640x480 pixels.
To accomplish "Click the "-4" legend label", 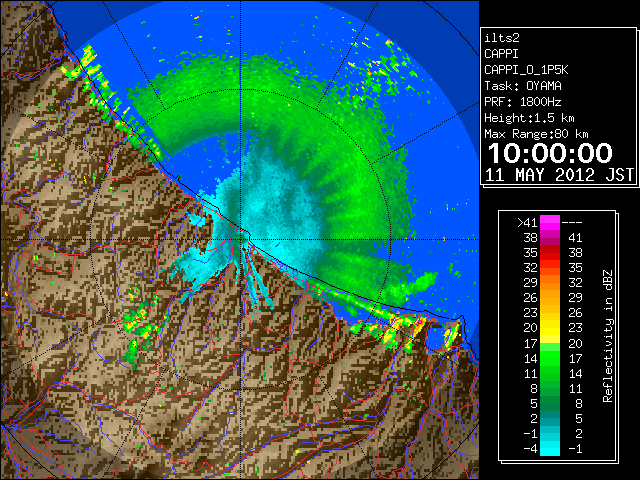I will 530,448.
